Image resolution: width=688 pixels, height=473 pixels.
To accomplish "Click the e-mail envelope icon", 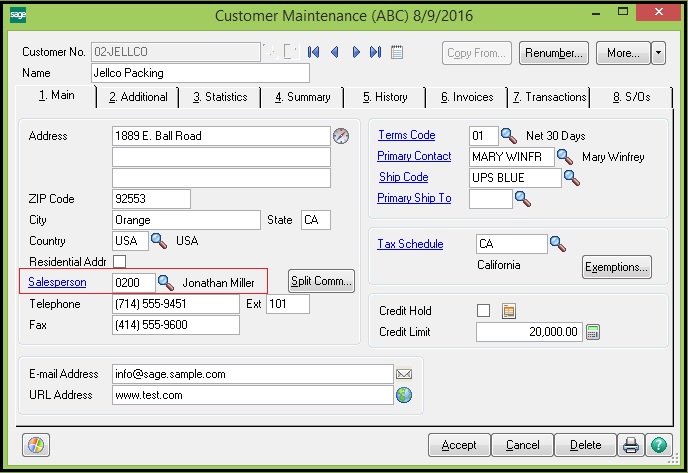I will coord(404,374).
